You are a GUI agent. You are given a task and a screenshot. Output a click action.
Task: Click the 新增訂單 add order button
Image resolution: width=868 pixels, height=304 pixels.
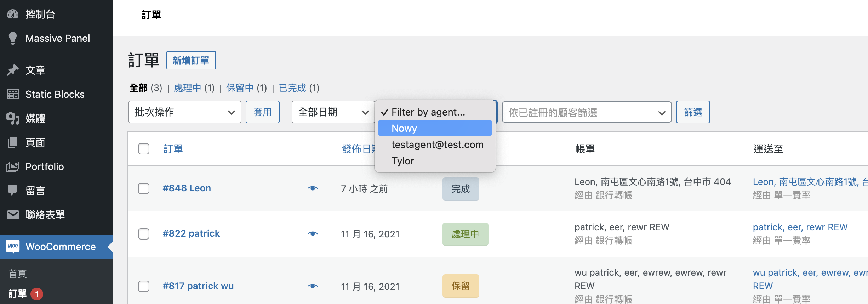coord(191,60)
